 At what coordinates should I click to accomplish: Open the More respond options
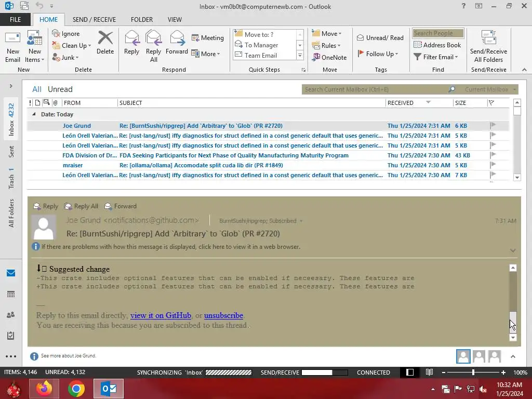click(206, 54)
